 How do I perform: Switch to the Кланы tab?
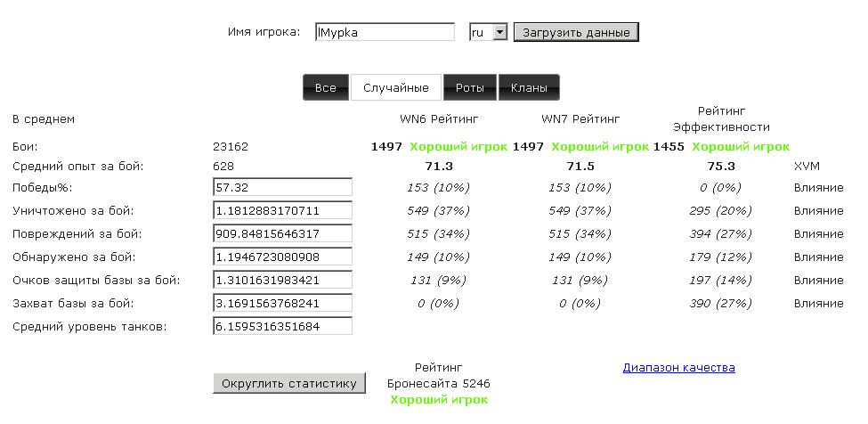click(x=529, y=87)
